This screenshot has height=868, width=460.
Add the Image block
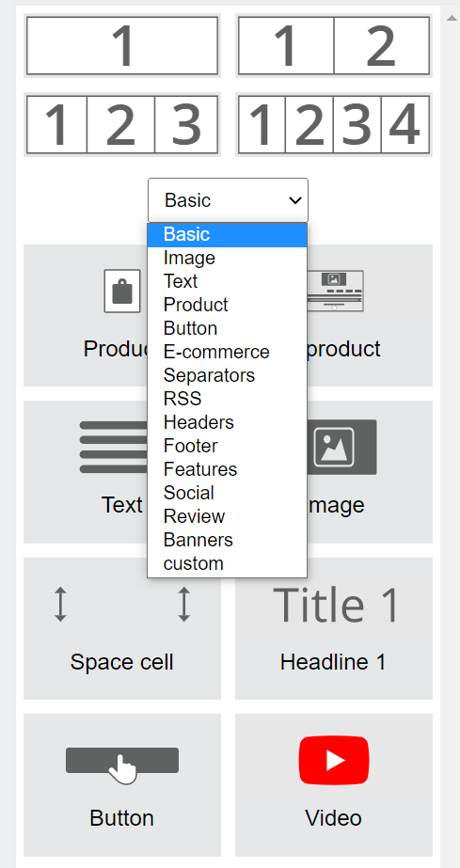(370, 472)
